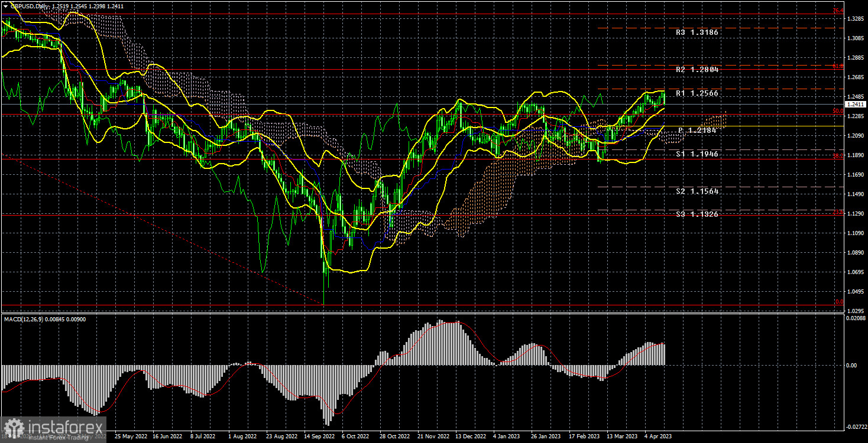
Task: Click the 1.2090 price axis value
Action: [855, 136]
